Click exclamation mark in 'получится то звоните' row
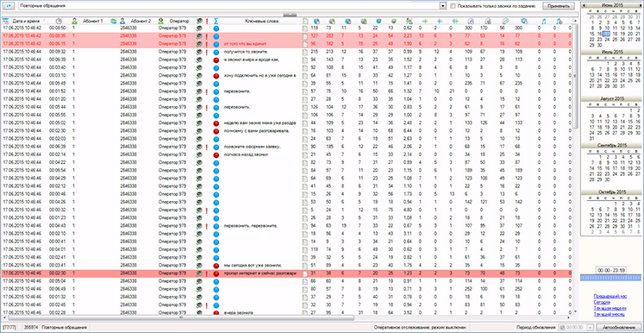The width and height of the screenshot is (644, 333). pyautogui.click(x=207, y=52)
